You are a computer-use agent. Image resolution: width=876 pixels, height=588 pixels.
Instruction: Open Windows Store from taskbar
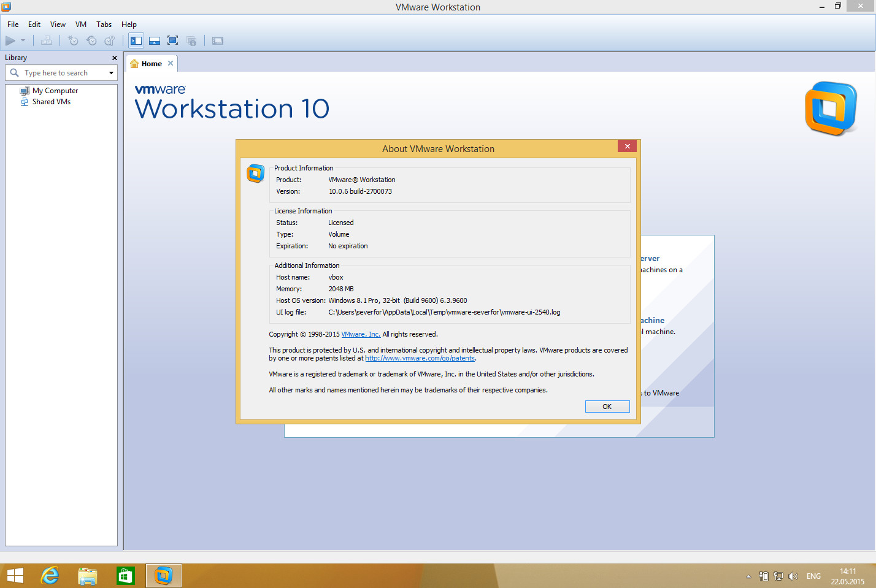tap(125, 576)
